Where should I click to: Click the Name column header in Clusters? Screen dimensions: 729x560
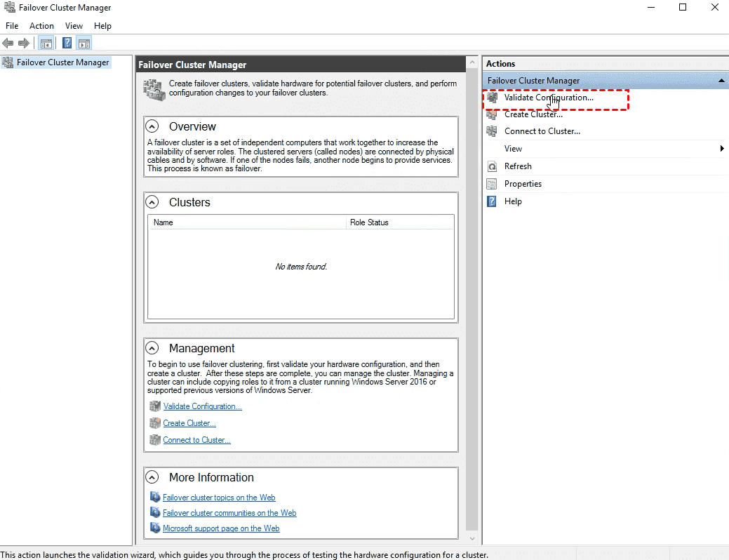[248, 222]
